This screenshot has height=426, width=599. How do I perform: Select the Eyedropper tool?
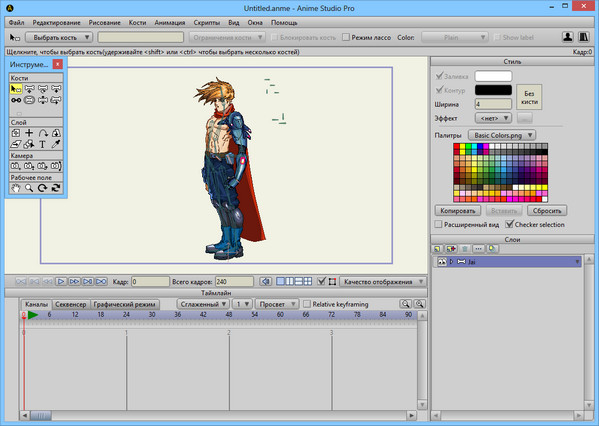point(56,144)
